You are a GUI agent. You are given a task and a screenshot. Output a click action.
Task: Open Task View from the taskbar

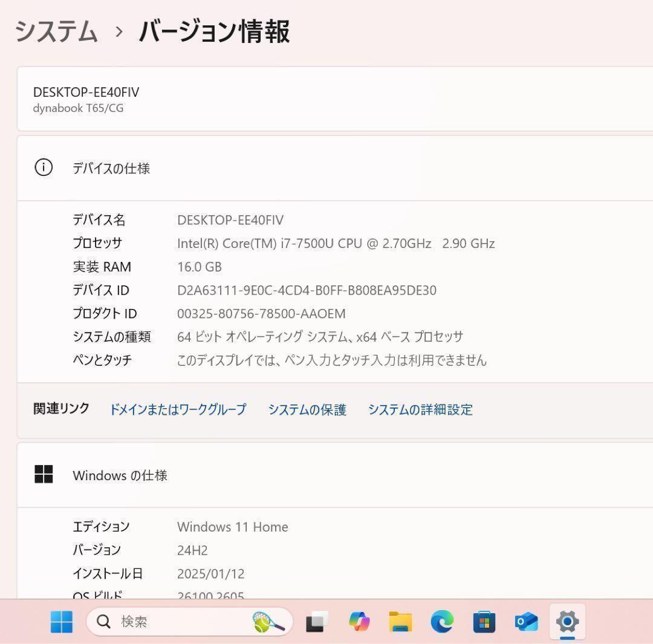coord(315,622)
